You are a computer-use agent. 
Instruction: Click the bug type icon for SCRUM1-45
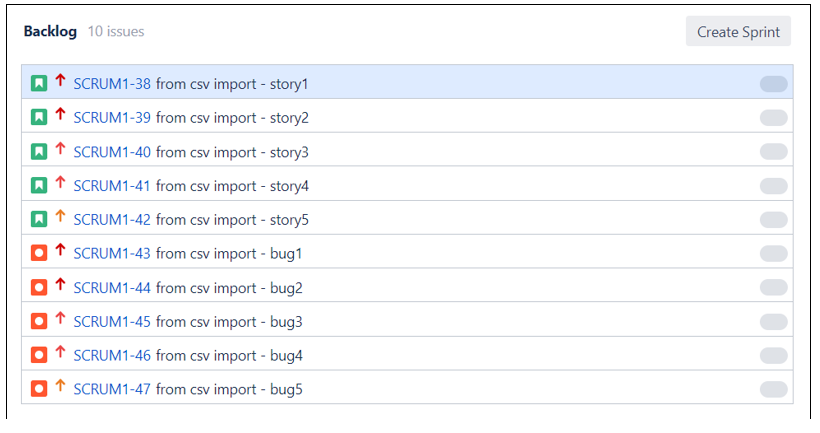click(x=39, y=321)
